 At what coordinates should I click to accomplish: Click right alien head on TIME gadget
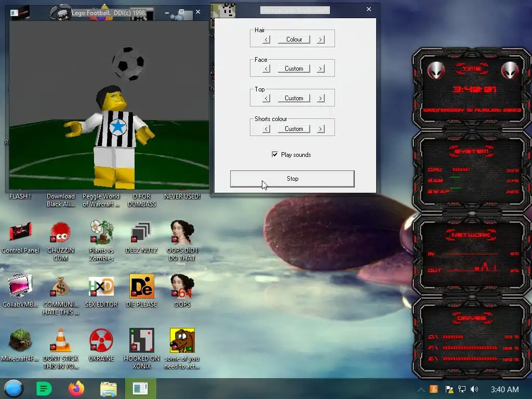[x=510, y=71]
